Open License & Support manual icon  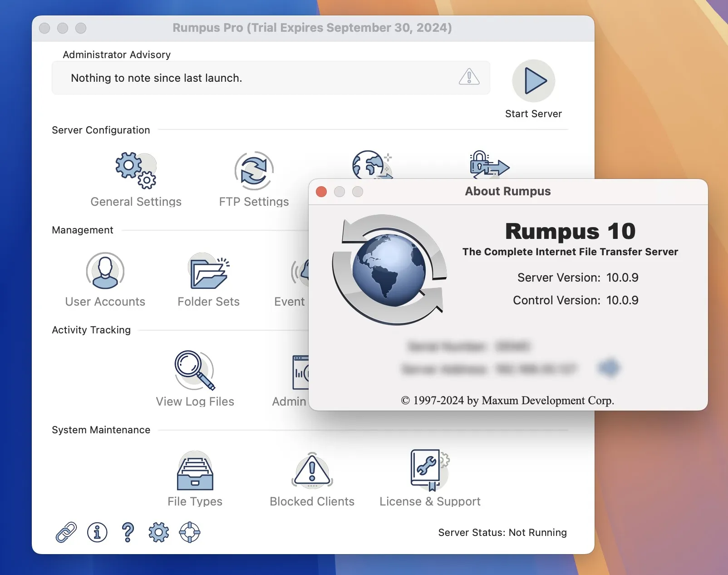point(430,471)
